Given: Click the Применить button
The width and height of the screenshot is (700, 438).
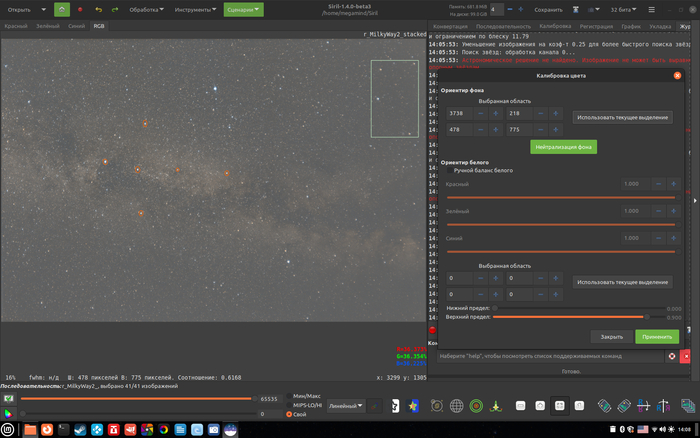Looking at the screenshot, I should [x=657, y=336].
